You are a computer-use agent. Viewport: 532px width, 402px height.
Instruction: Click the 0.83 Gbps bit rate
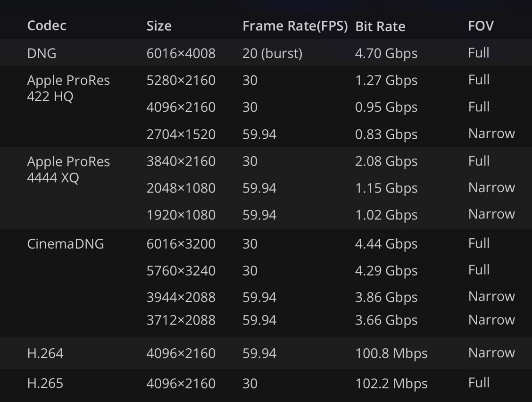tap(386, 135)
